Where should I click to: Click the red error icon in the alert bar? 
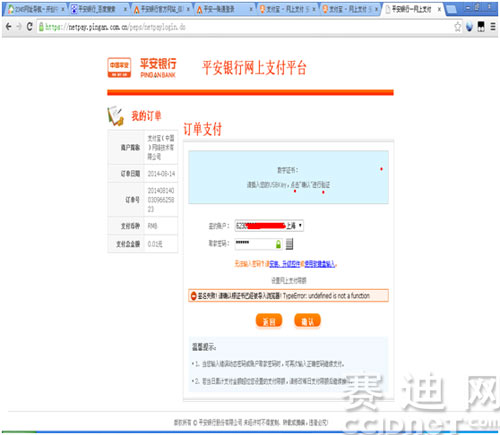193,296
